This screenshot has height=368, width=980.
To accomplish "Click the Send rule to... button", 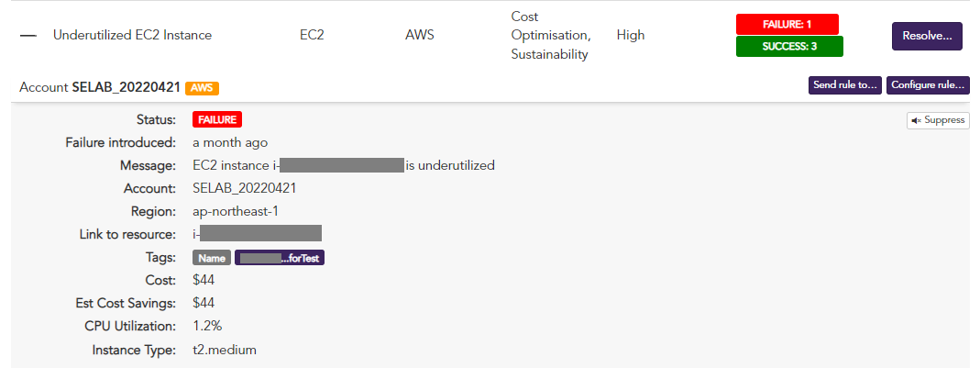I will click(844, 85).
